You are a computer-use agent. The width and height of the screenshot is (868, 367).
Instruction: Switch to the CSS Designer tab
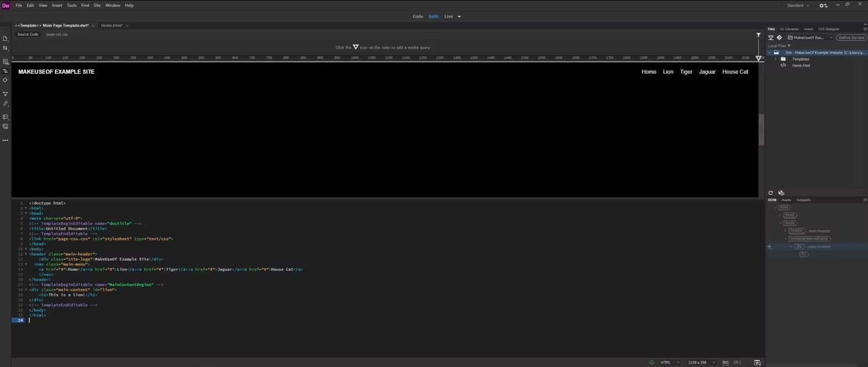tap(829, 28)
